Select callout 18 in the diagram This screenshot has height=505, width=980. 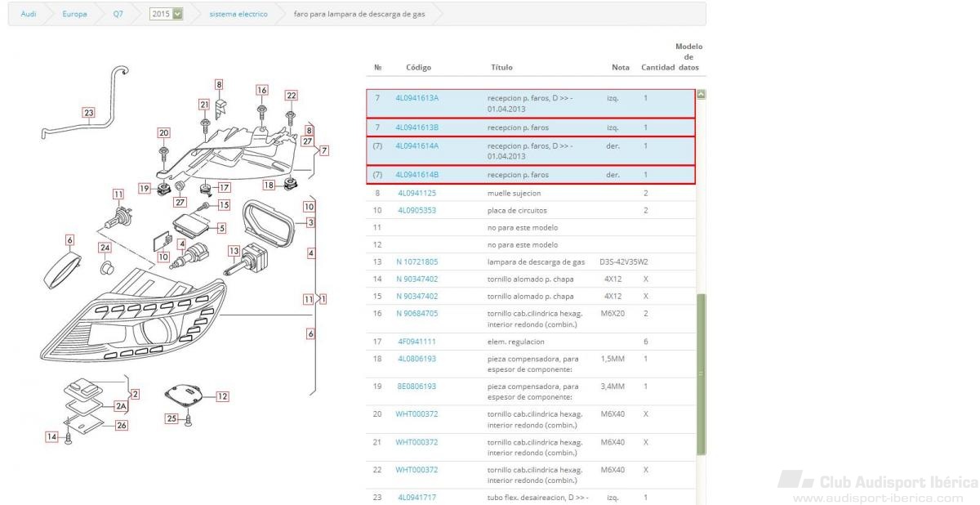click(x=268, y=185)
